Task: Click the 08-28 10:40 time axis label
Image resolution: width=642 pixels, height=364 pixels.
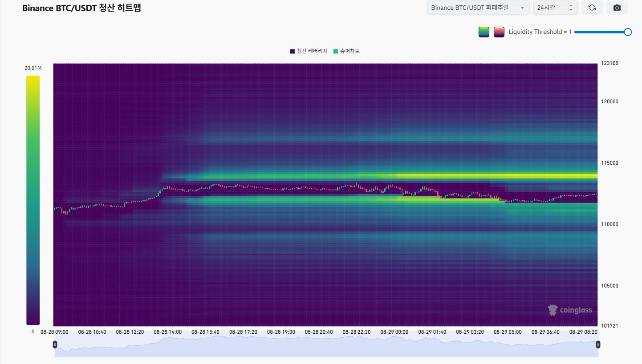Action: point(92,332)
